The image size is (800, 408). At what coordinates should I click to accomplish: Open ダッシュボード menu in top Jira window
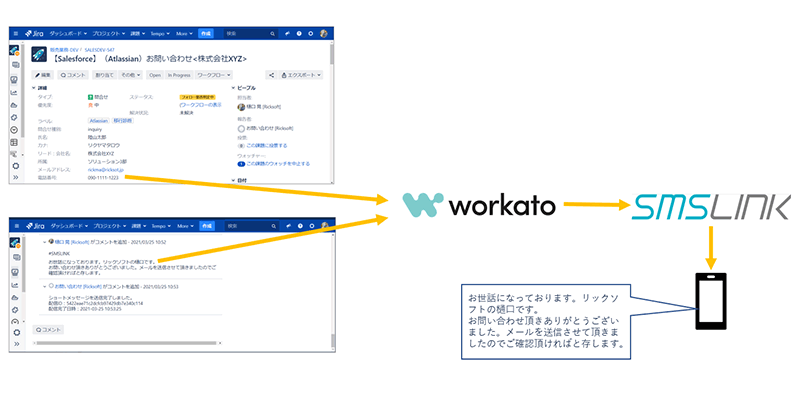point(68,34)
